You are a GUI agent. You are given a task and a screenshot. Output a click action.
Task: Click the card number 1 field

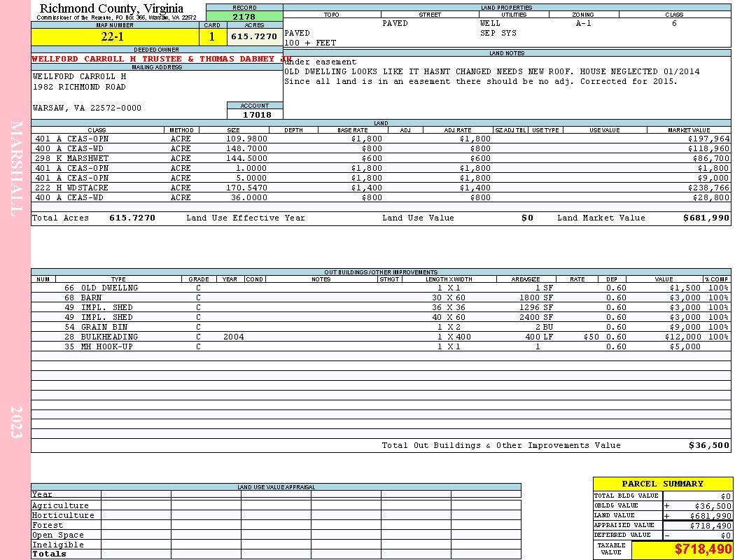point(212,37)
